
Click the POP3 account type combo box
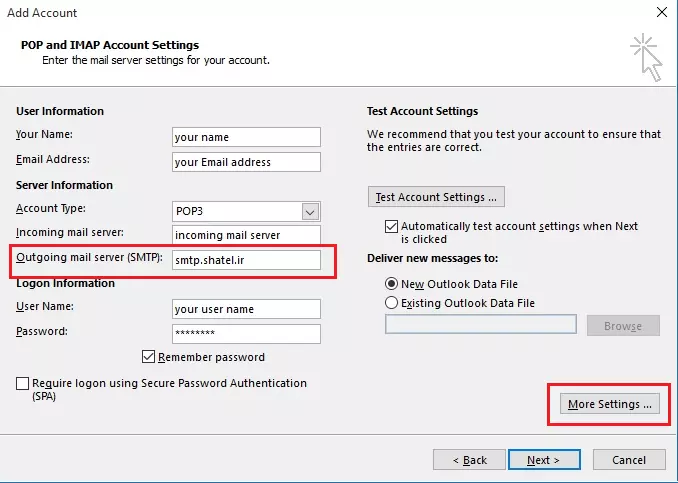click(236, 211)
